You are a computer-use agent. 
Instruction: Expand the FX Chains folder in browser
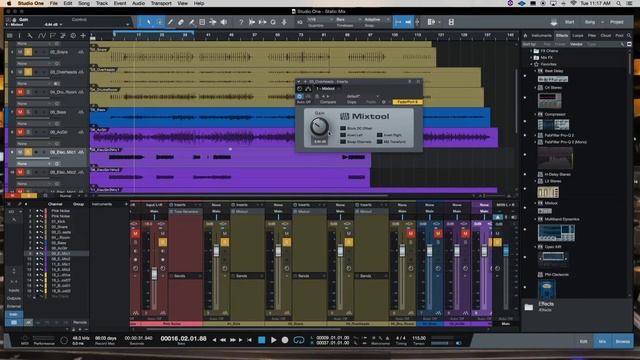pyautogui.click(x=531, y=51)
